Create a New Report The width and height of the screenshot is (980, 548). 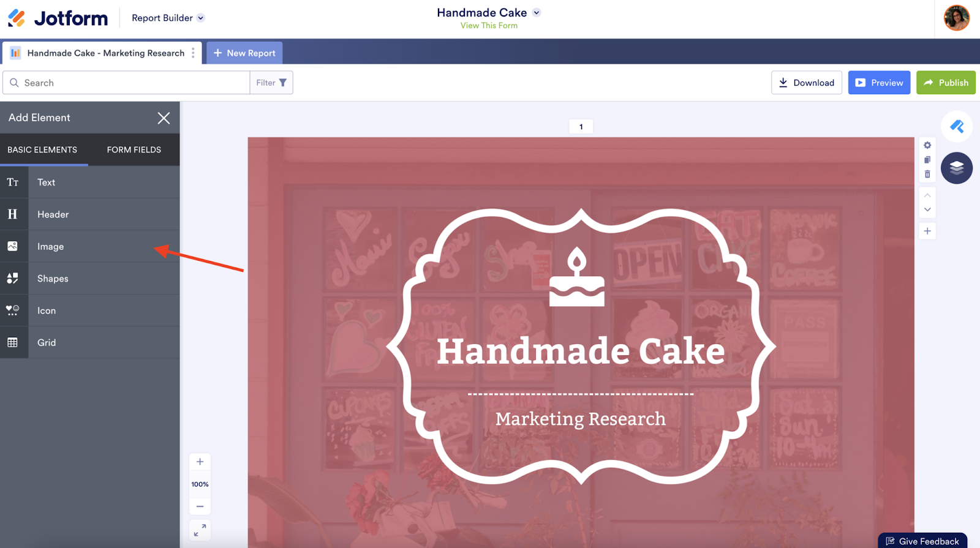(244, 53)
